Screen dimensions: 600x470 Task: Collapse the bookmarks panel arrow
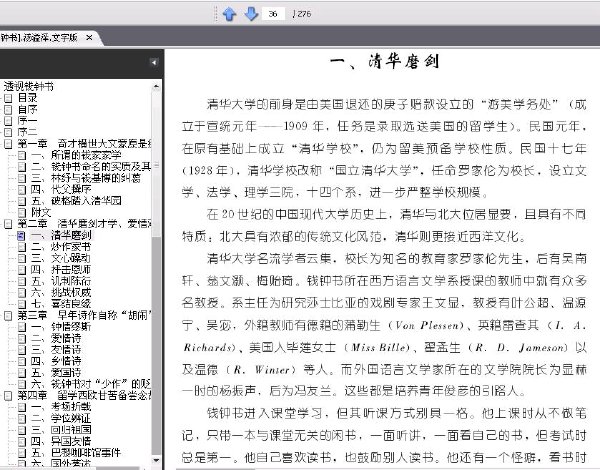coord(153,62)
